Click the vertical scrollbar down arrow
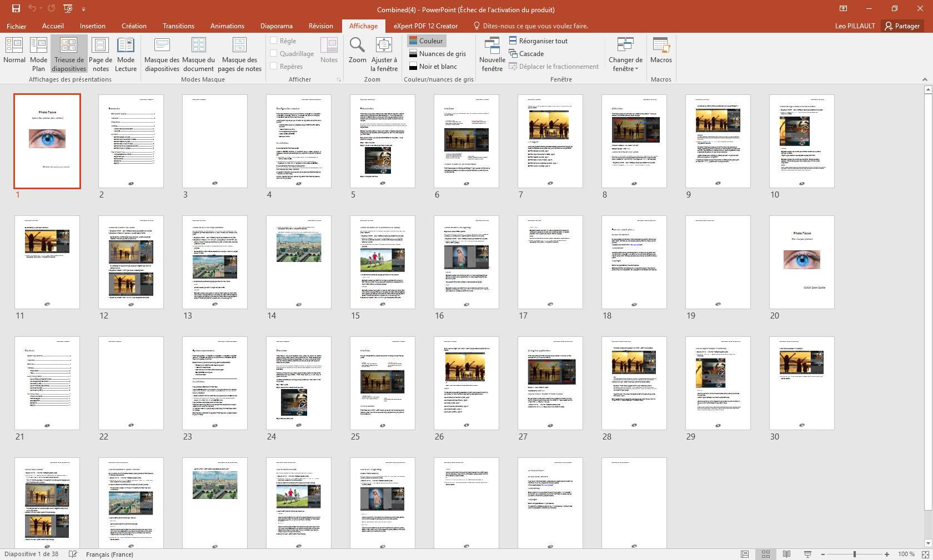 click(928, 543)
